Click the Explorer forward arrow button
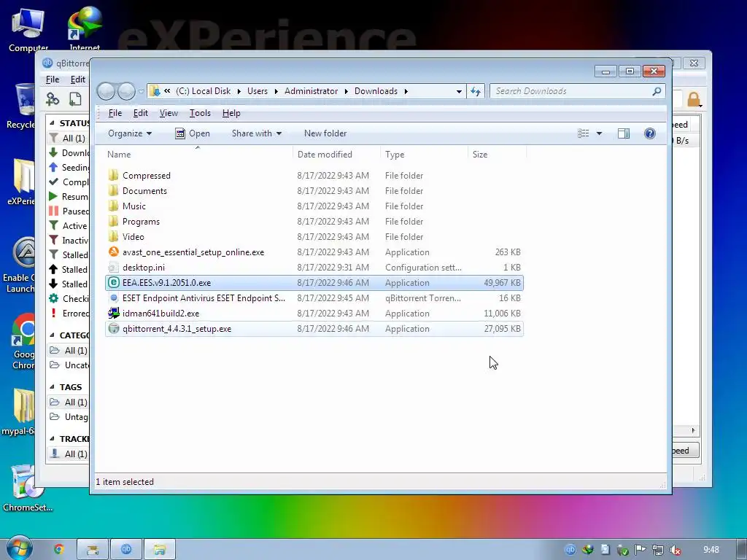 (126, 91)
